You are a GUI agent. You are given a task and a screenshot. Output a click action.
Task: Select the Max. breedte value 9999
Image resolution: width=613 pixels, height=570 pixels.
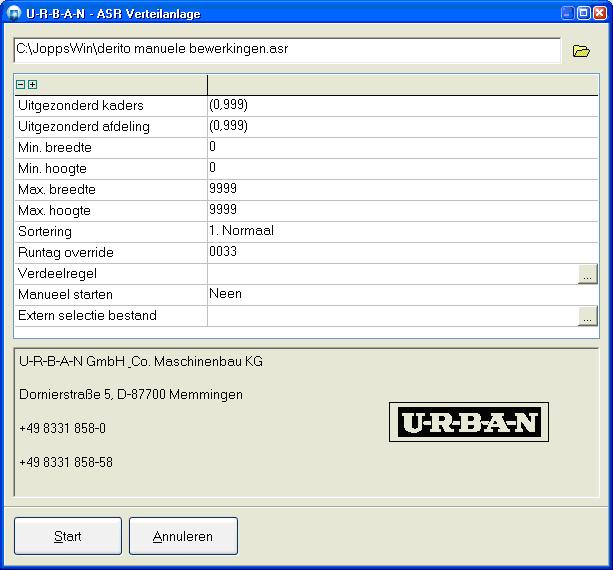(x=223, y=188)
